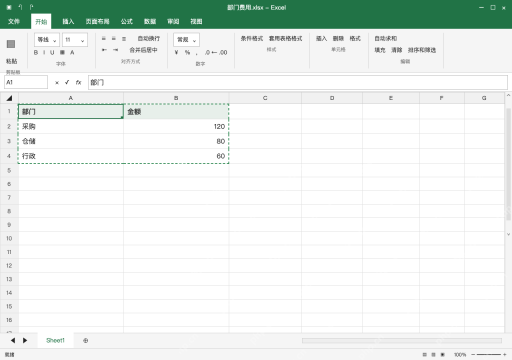Open the 等线 font name dropdown

(47, 40)
